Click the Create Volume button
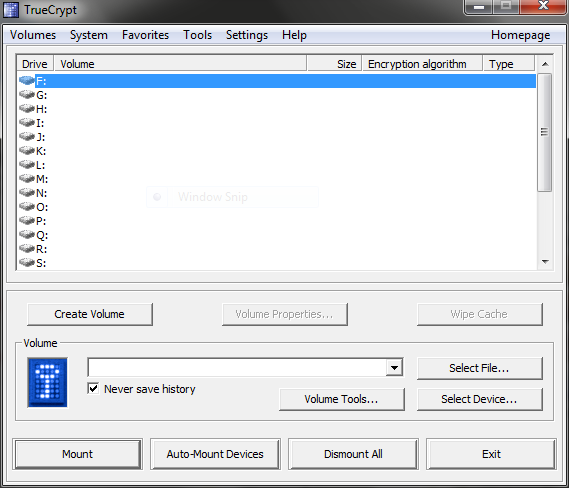Viewport: 569px width, 488px height. click(90, 314)
